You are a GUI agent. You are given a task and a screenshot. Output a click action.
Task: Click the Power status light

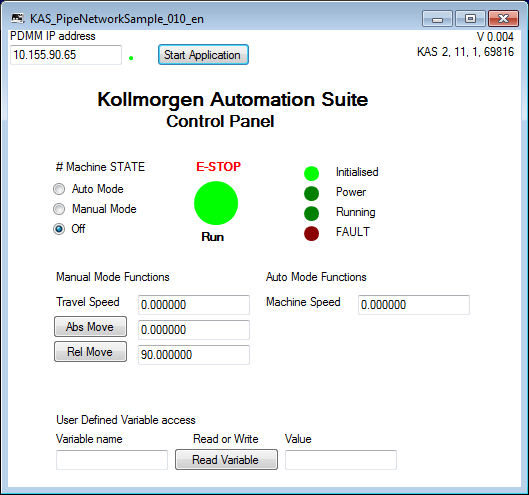(311, 193)
